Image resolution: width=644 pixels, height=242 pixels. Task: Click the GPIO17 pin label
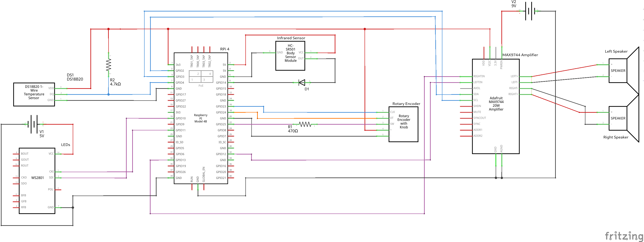(181, 95)
